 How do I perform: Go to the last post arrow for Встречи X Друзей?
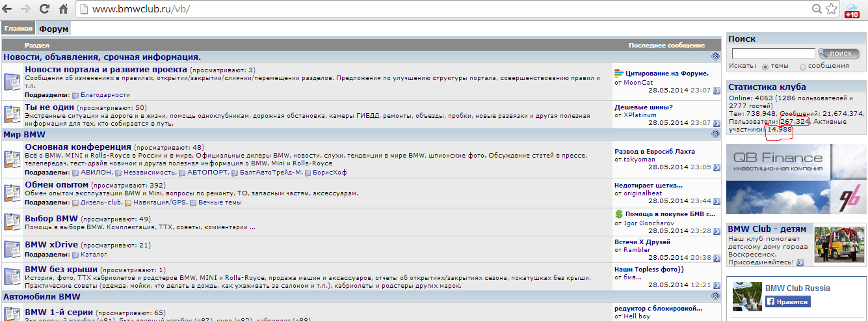[x=717, y=258]
